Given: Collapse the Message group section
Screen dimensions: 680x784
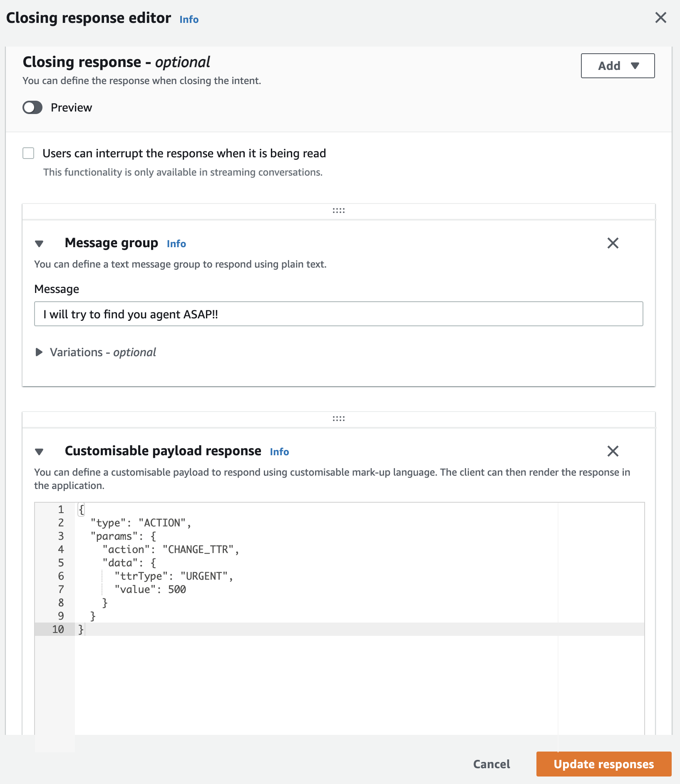Looking at the screenshot, I should click(x=39, y=243).
